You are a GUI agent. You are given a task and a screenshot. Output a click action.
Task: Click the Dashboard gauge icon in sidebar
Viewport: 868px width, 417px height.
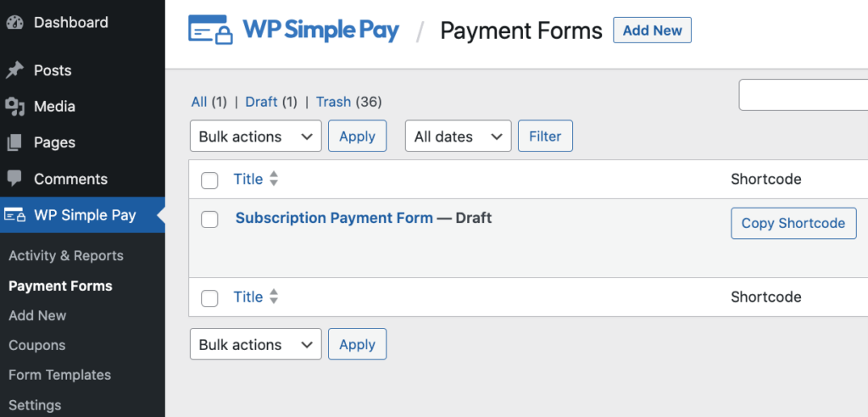coord(14,23)
